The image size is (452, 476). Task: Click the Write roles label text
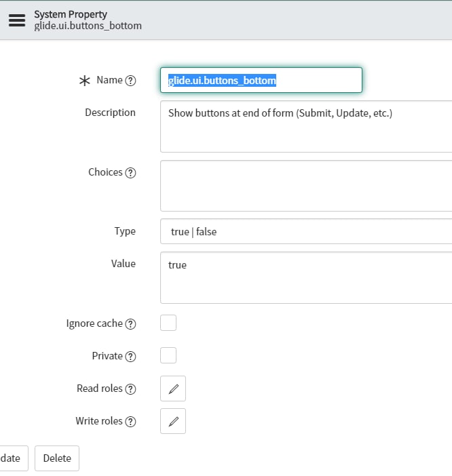99,421
